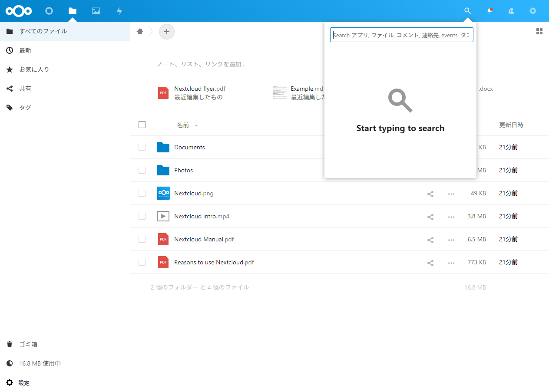Screen dimensions: 549x392
Task: Open the Photos app icon
Action: tap(96, 11)
